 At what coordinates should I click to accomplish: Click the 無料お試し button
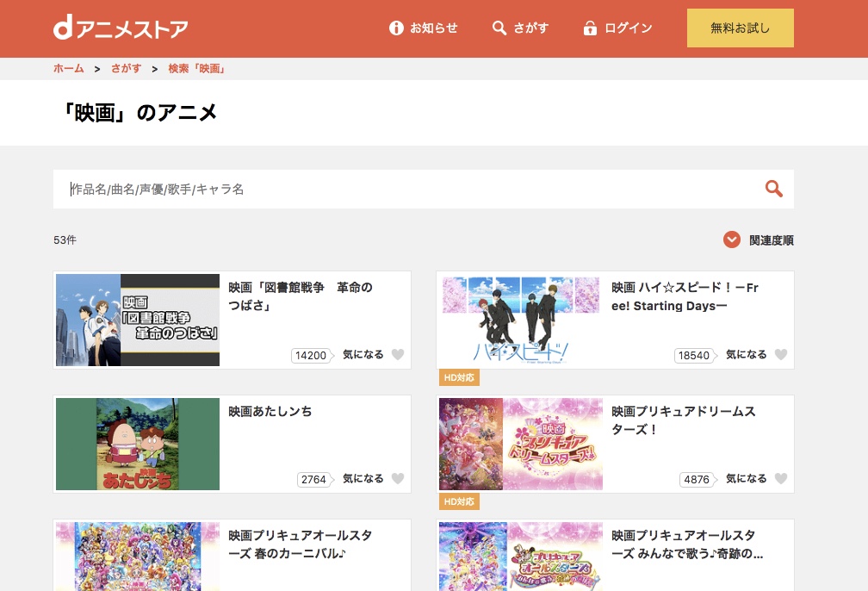coord(741,28)
